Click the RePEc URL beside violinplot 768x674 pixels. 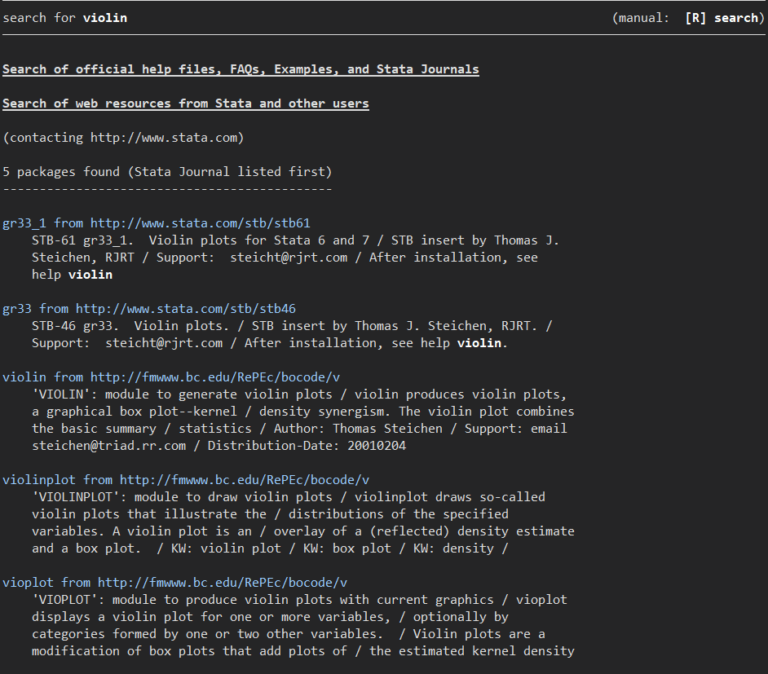[244, 480]
